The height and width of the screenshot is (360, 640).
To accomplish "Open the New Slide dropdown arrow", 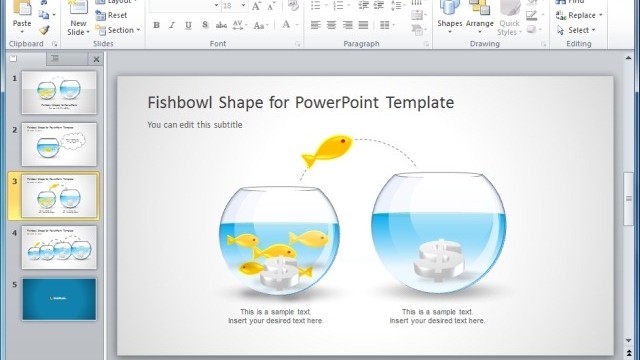I will click(88, 32).
